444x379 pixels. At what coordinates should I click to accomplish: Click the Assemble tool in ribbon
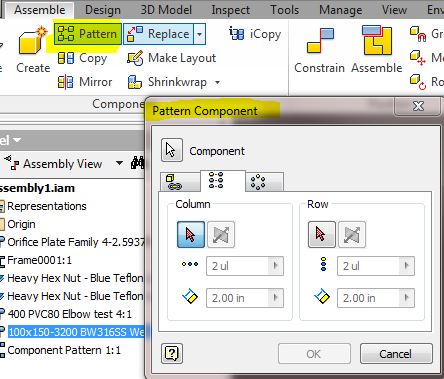pos(377,50)
